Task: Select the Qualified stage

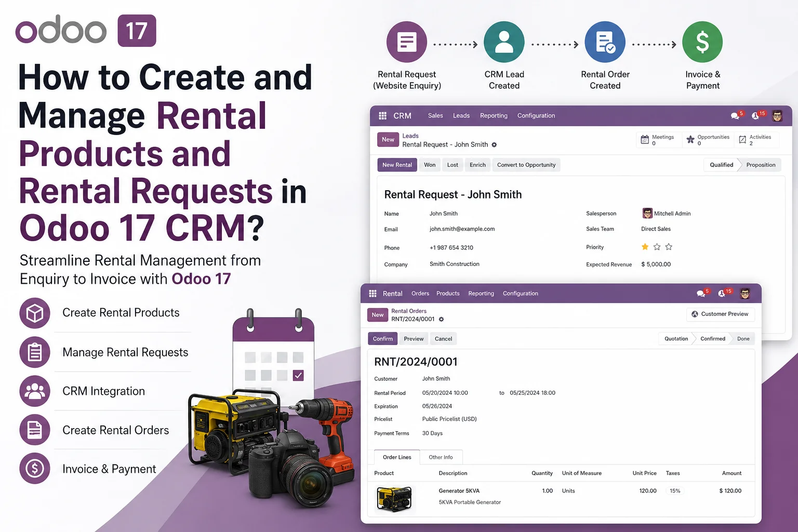Action: tap(722, 165)
